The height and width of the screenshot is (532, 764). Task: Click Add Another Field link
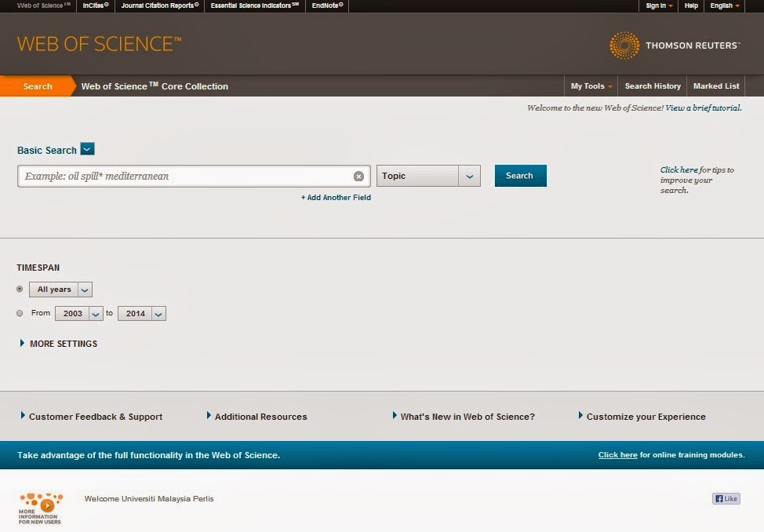click(336, 198)
